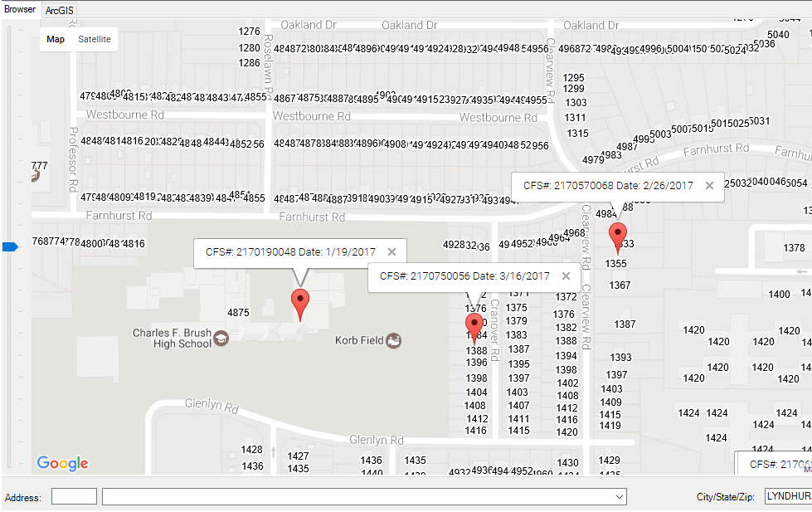Click the "Korb Field" label

coord(359,340)
